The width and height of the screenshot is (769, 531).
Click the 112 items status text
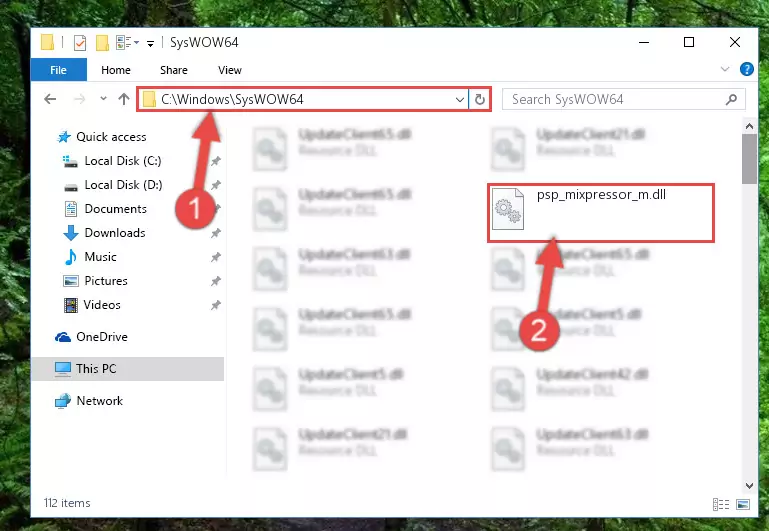pyautogui.click(x=67, y=503)
